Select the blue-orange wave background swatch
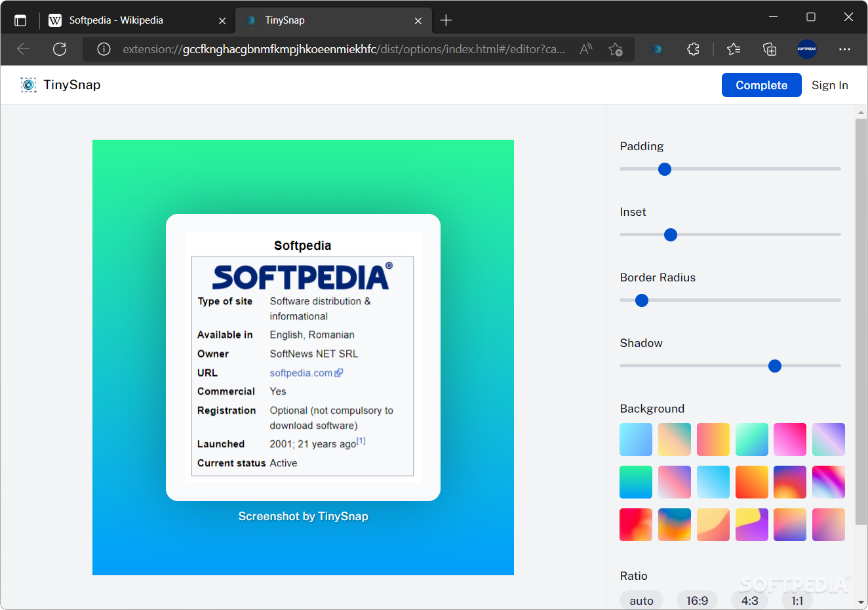Viewport: 868px width, 610px height. [675, 525]
